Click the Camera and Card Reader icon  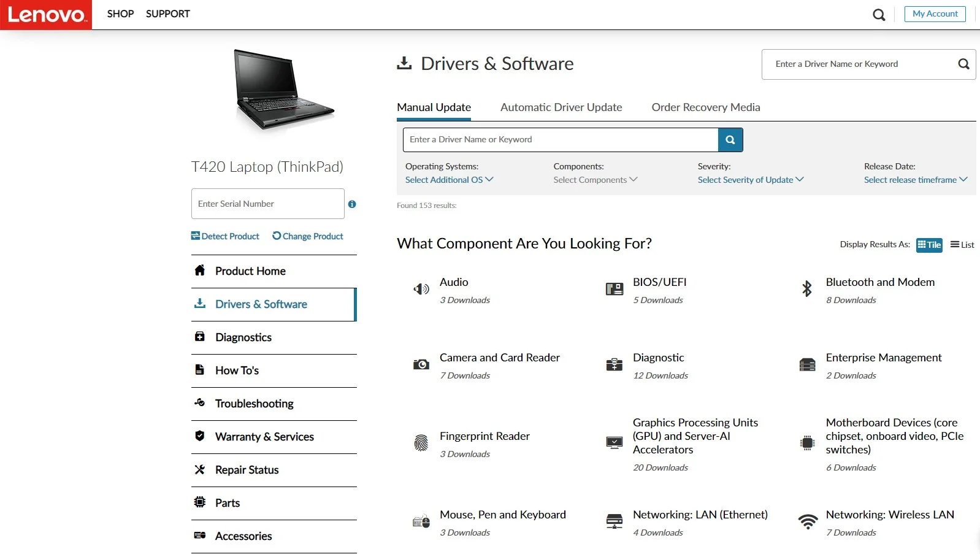pos(421,364)
